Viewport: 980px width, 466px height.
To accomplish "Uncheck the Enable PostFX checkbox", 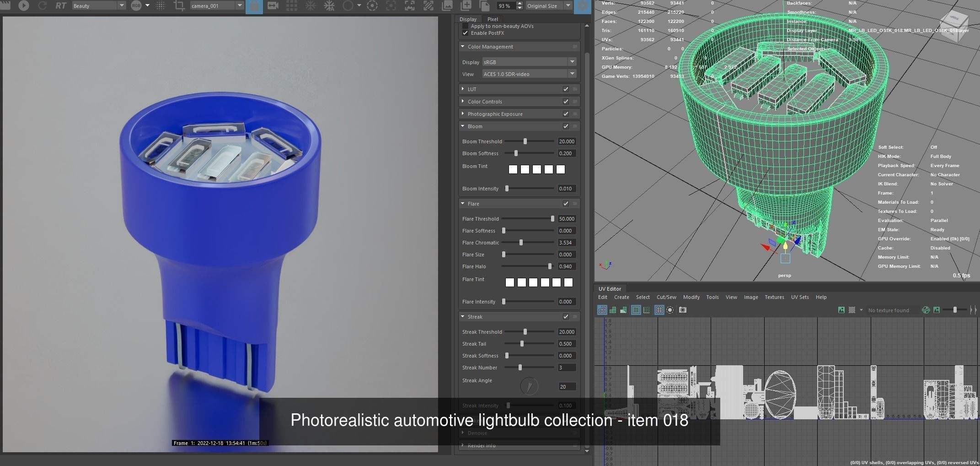I will tap(466, 33).
